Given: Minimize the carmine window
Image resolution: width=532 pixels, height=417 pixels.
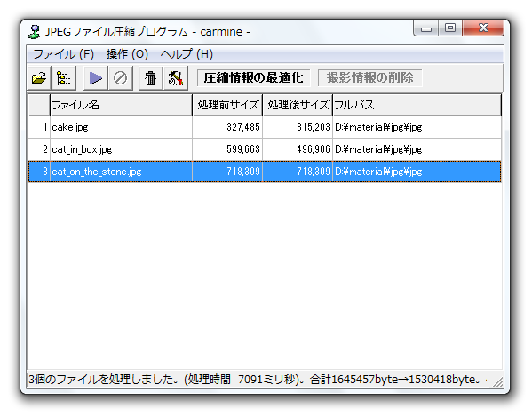Looking at the screenshot, I should (425, 28).
